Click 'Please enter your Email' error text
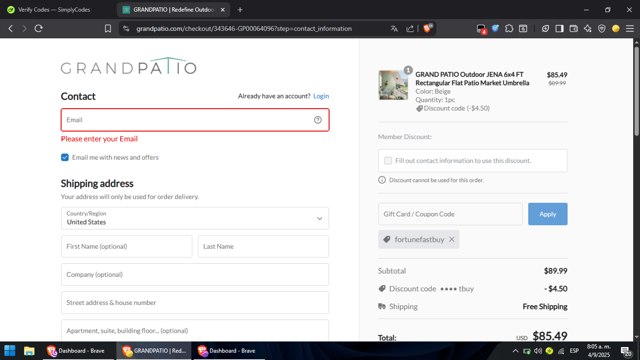This screenshot has height=360, width=640. 99,139
